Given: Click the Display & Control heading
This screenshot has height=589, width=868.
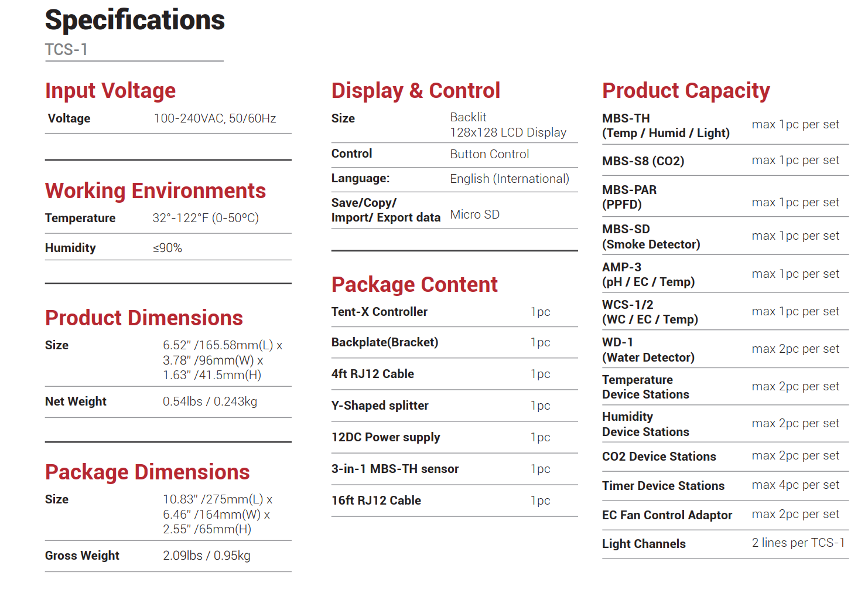Looking at the screenshot, I should (415, 91).
